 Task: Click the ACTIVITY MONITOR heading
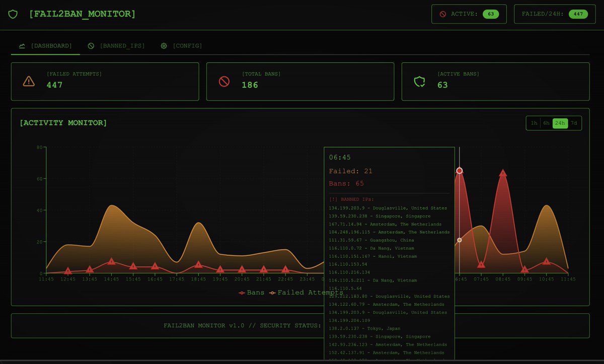(x=63, y=123)
